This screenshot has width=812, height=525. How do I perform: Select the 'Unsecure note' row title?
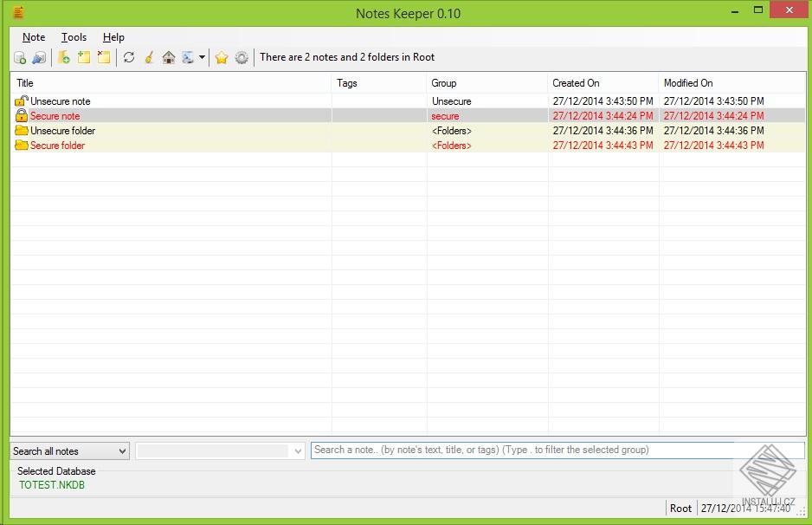[x=60, y=101]
